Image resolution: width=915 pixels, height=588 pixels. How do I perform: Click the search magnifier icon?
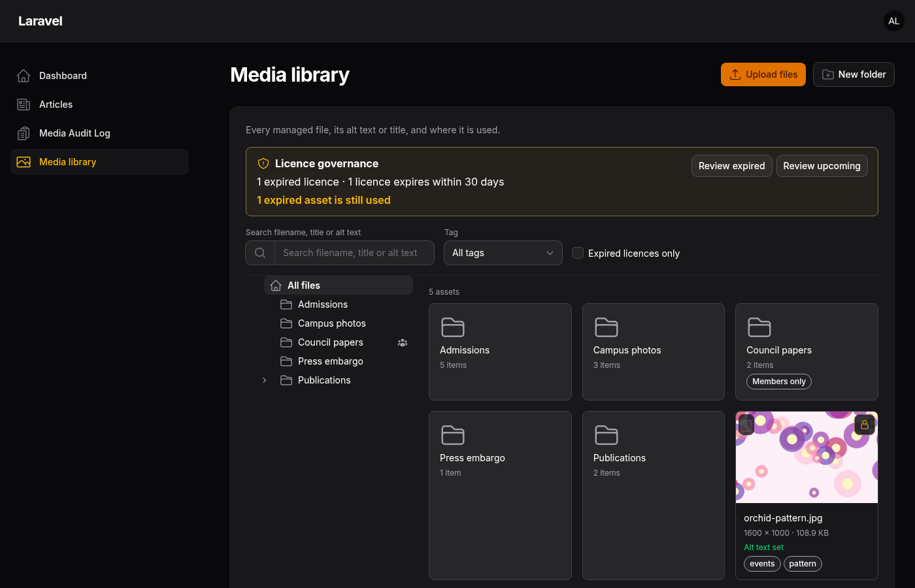(x=260, y=253)
